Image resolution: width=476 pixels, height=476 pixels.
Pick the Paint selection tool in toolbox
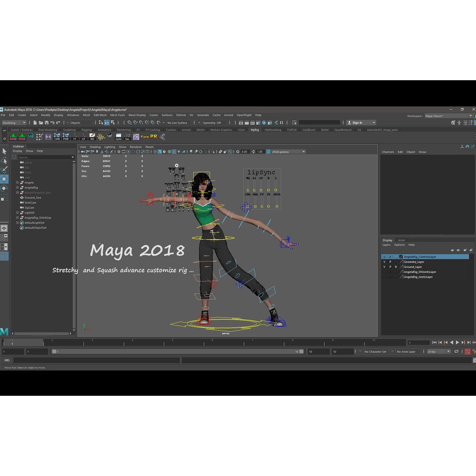[4, 170]
